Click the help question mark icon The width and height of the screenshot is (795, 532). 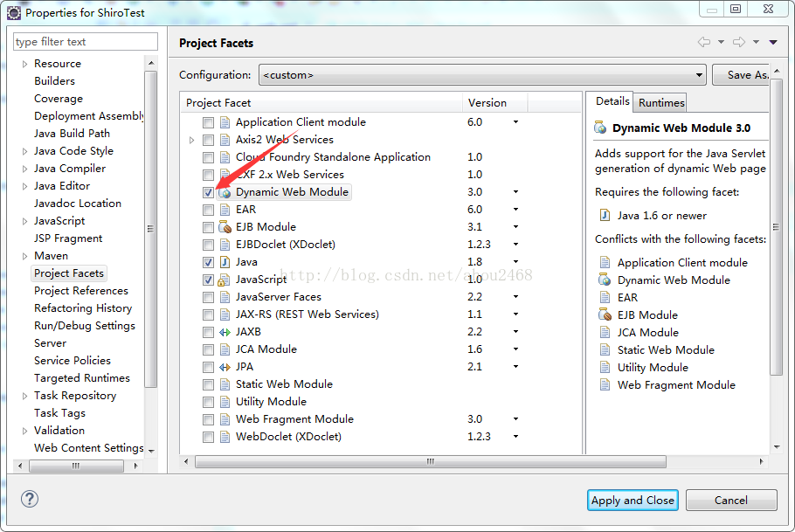31,500
